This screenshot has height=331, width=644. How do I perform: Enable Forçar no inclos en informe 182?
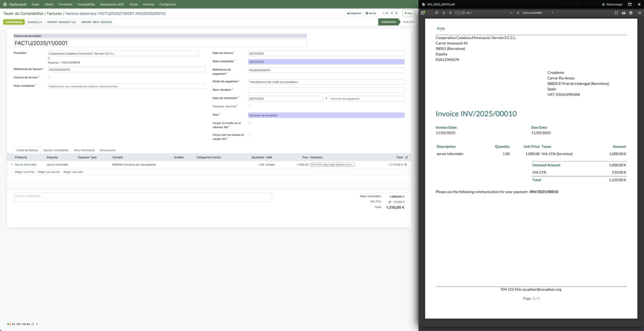[249, 123]
